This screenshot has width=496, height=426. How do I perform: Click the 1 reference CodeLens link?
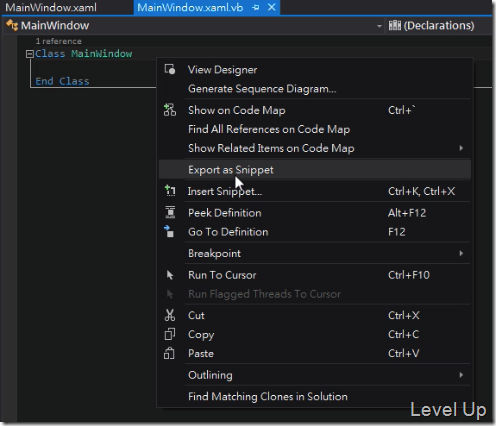click(x=59, y=41)
